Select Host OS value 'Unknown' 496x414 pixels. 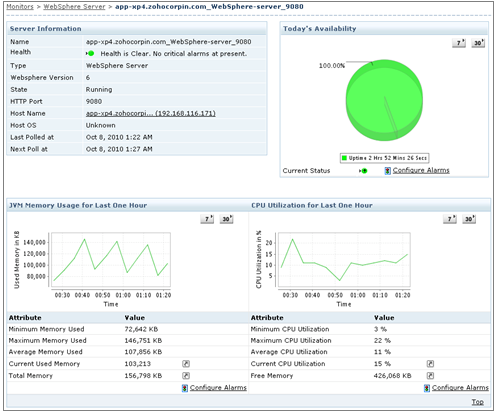[x=101, y=125]
